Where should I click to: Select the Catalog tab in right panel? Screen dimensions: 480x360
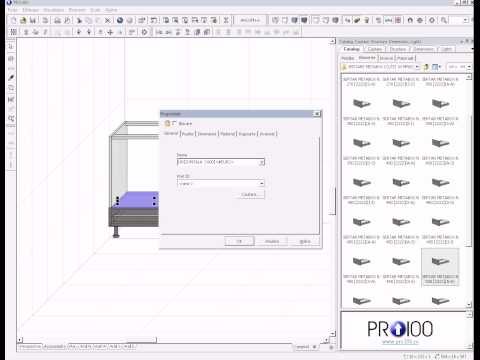tap(352, 49)
